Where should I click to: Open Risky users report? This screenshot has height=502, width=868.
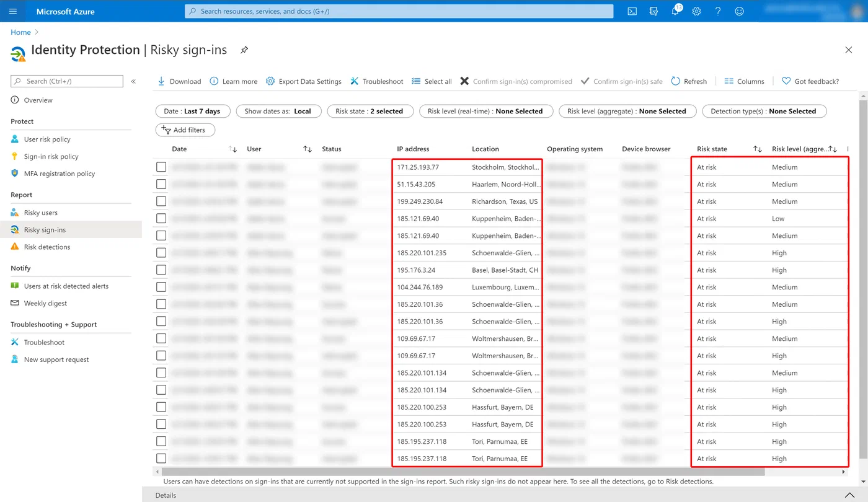[x=40, y=213]
